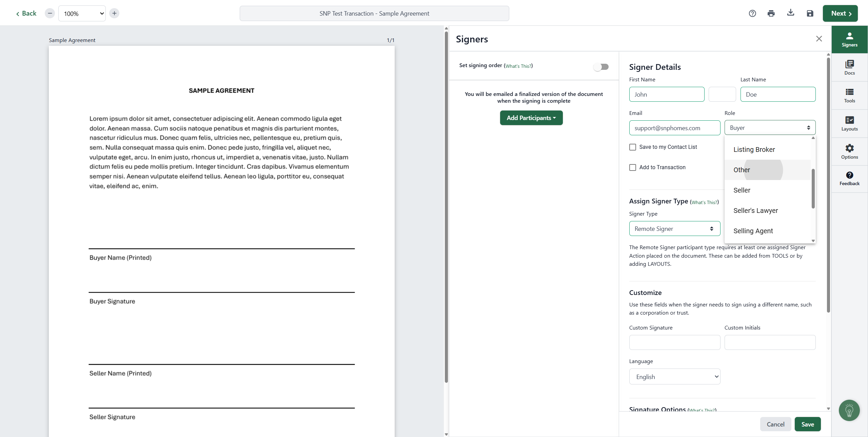The width and height of the screenshot is (868, 437).
Task: Click the download document icon
Action: coord(790,13)
